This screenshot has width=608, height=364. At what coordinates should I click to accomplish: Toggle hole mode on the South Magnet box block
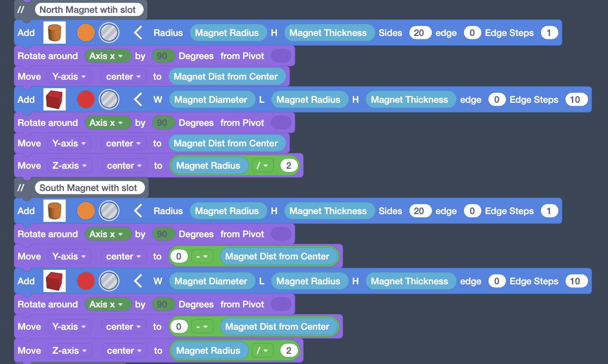[x=109, y=281]
